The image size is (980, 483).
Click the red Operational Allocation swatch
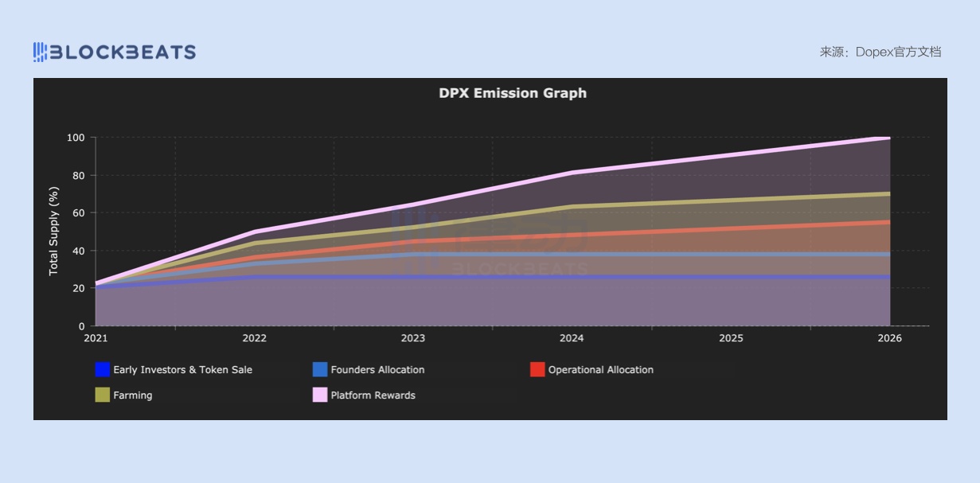(537, 369)
